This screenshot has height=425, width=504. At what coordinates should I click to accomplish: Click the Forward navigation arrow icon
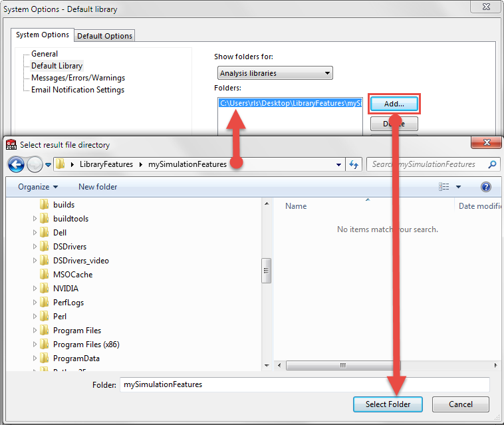35,164
